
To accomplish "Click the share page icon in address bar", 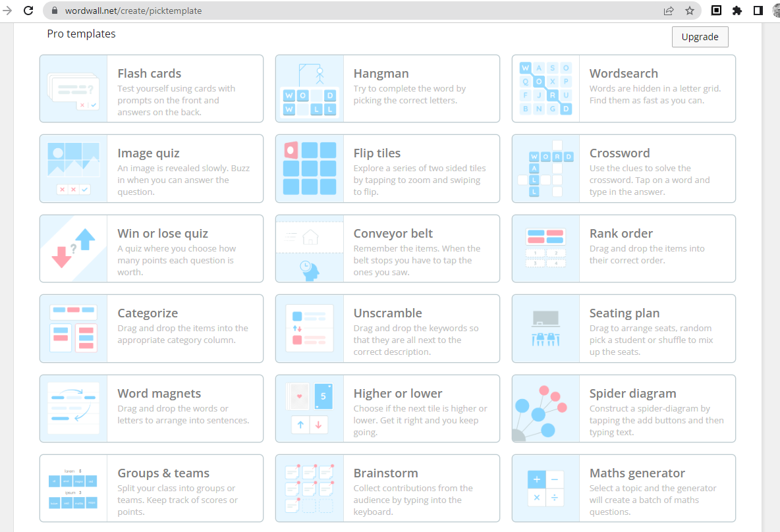I will pos(669,11).
